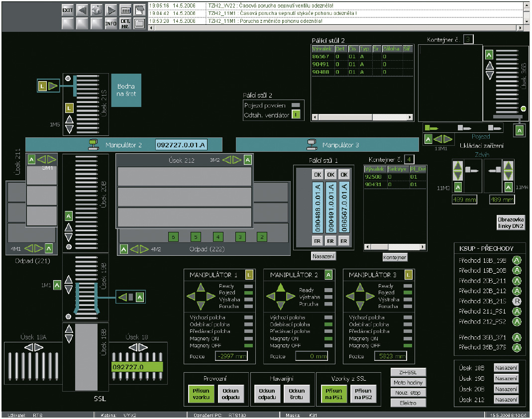Toggle the Manipulátor 1 L mode indicator
This screenshot has width=532, height=419.
[249, 275]
